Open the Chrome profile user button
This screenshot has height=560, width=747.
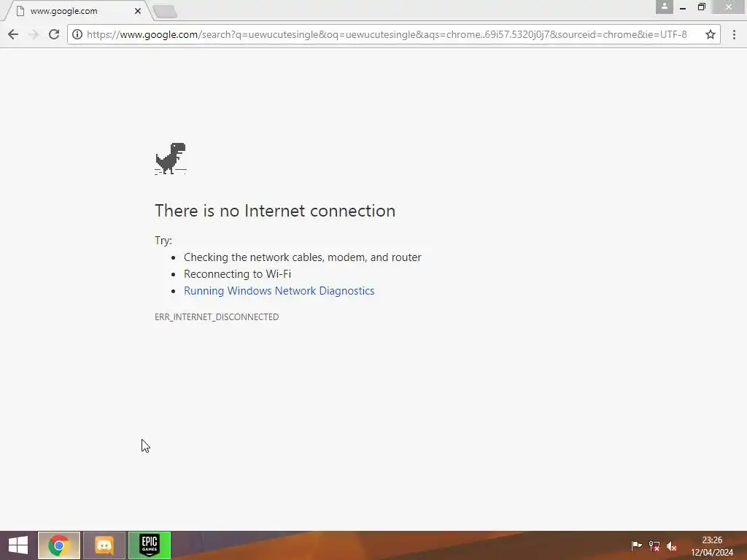[664, 7]
